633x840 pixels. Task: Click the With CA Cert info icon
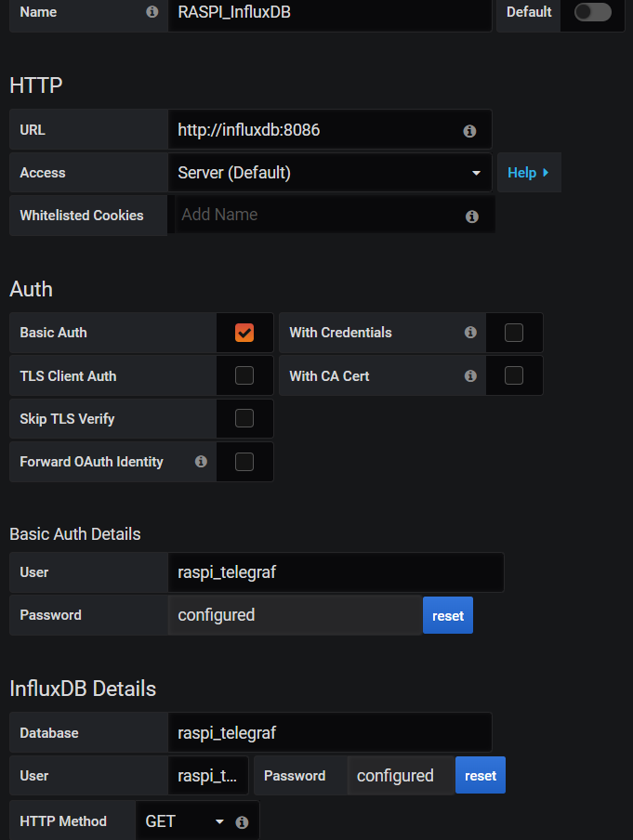click(470, 376)
